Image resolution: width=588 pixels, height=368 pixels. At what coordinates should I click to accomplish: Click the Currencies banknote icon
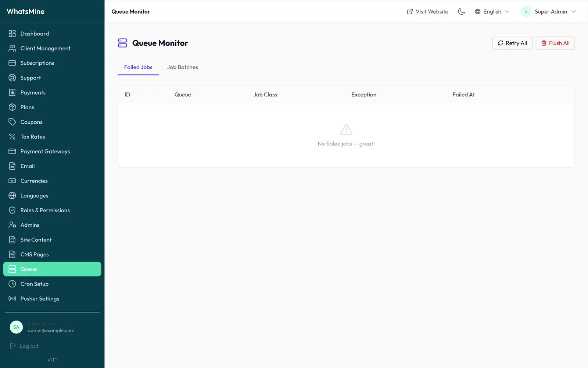pyautogui.click(x=12, y=181)
